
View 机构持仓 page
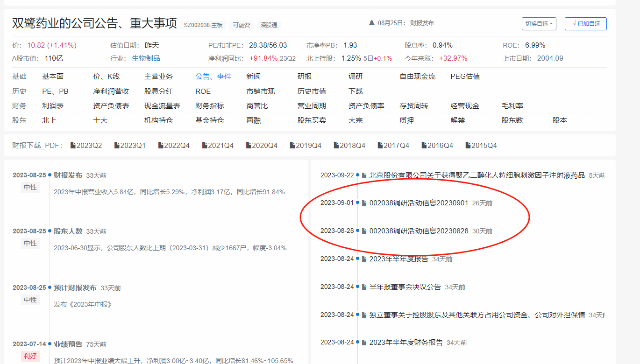click(158, 120)
